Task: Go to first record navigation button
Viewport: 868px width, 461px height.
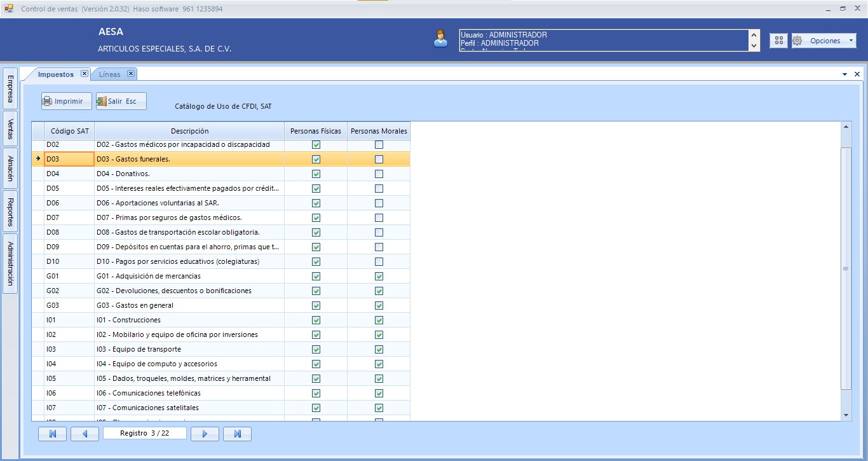Action: point(53,434)
